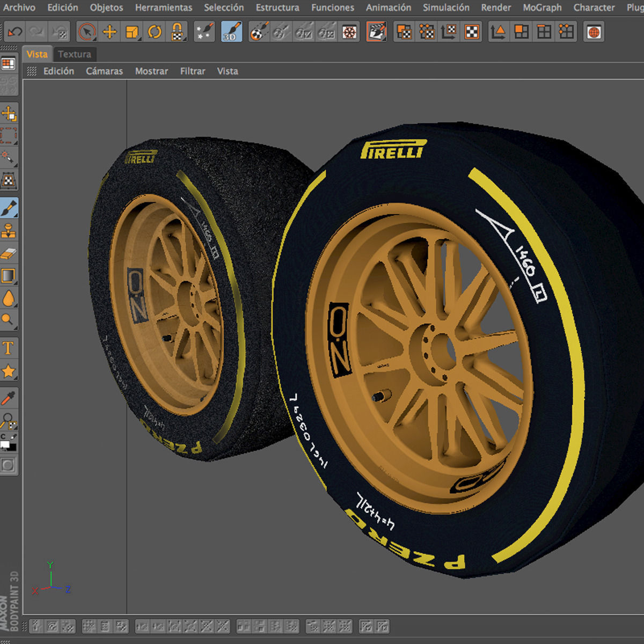The height and width of the screenshot is (644, 644).
Task: Open the Animación menu
Action: click(389, 8)
